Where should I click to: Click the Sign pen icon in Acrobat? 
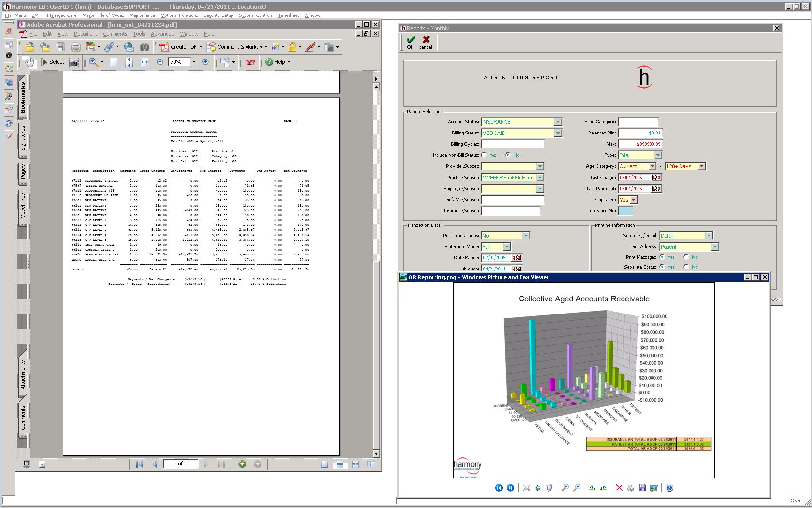310,47
